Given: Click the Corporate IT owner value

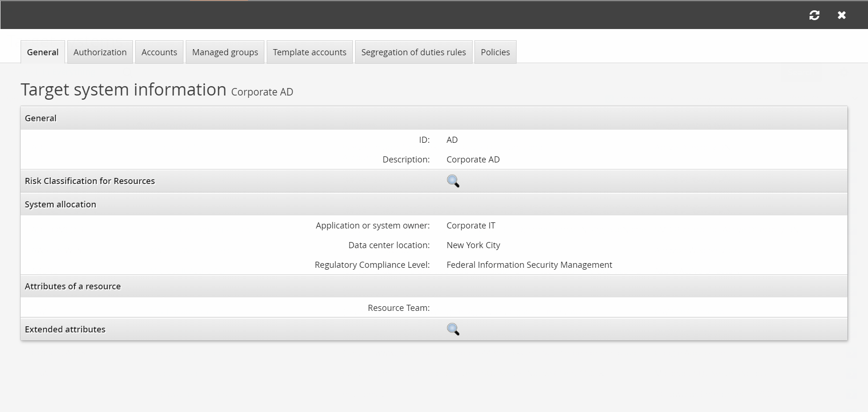Looking at the screenshot, I should coord(471,226).
